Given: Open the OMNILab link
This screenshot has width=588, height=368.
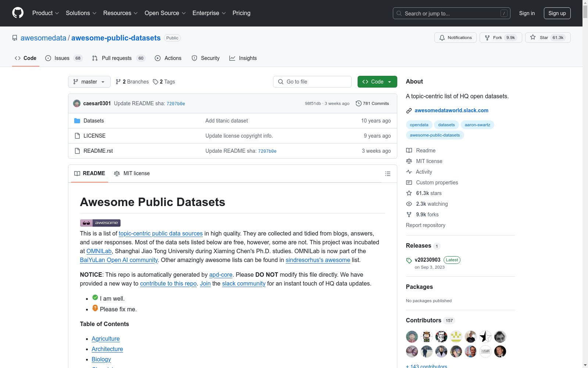Looking at the screenshot, I should click(x=99, y=251).
